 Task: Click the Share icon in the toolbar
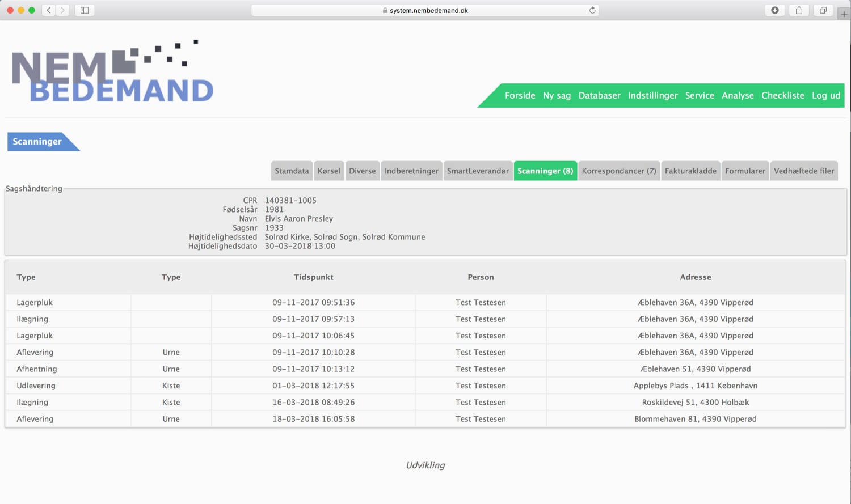pos(799,10)
